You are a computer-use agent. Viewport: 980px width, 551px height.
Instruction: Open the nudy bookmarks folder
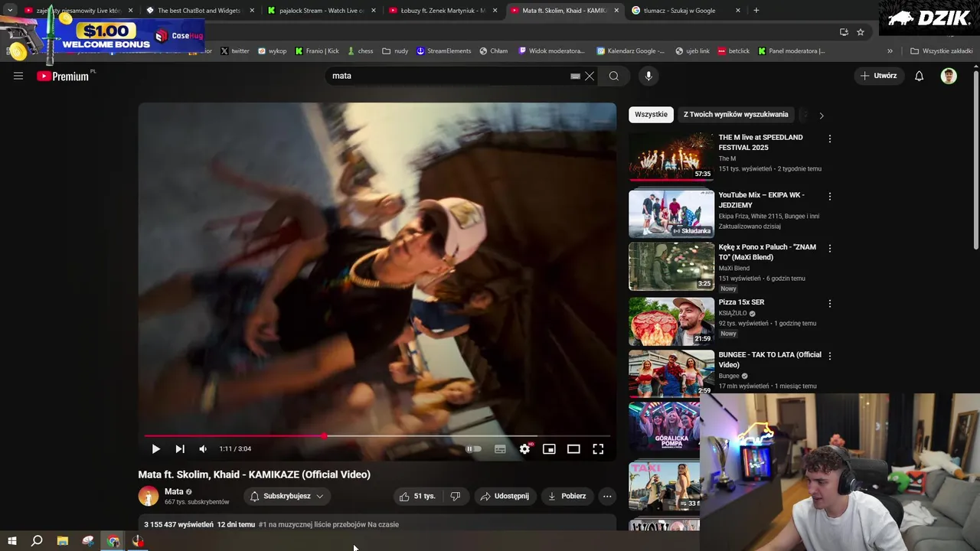[395, 51]
